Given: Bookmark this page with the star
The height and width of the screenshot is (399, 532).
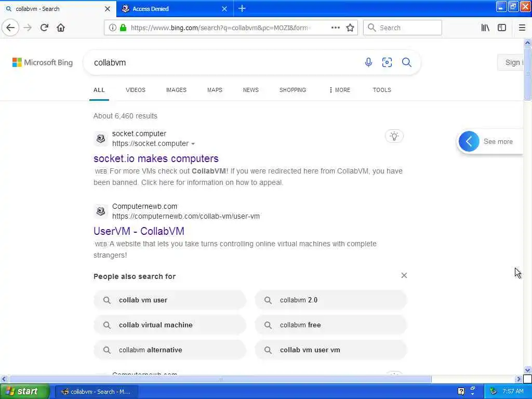Looking at the screenshot, I should [350, 28].
